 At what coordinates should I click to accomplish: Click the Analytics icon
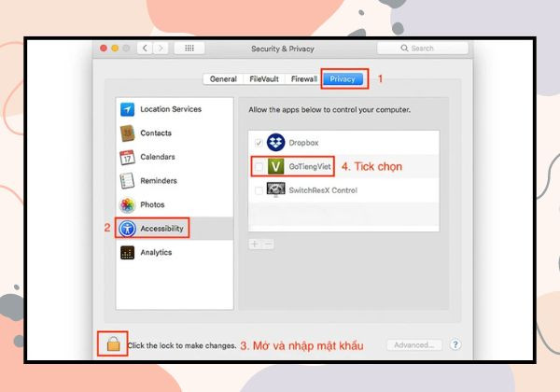127,252
